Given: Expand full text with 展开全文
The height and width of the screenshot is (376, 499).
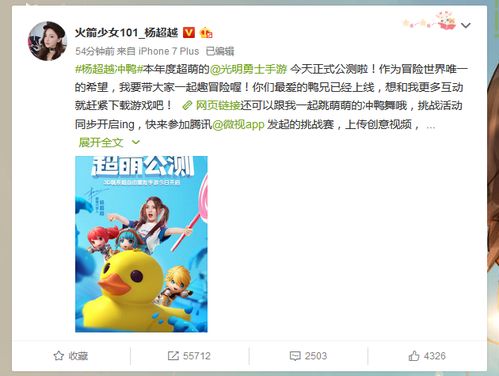Looking at the screenshot, I should click(x=101, y=143).
